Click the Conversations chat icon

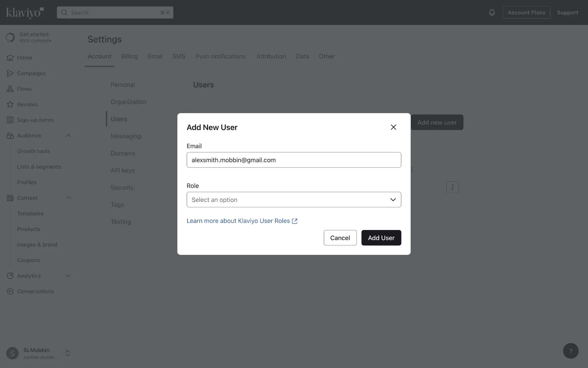pos(10,291)
